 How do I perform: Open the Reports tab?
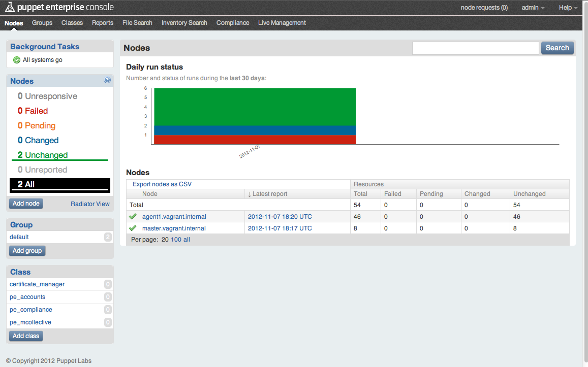point(102,23)
